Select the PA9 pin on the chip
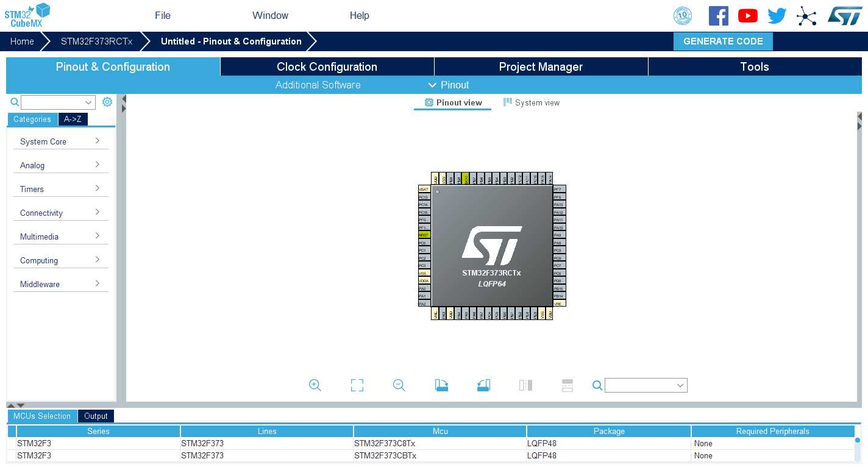 tap(559, 235)
